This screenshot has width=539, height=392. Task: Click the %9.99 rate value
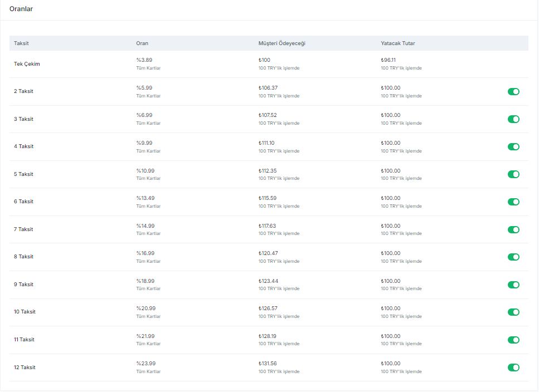pos(144,143)
